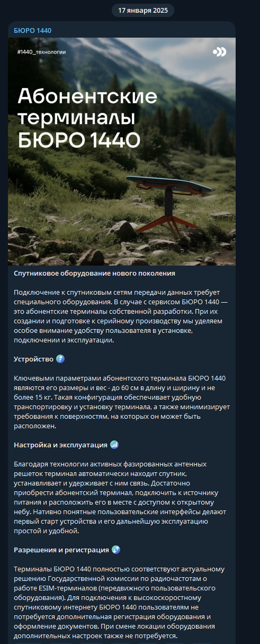
Task: Click the large title Абонентские терминалы БЮРО 1440
Action: click(87, 118)
